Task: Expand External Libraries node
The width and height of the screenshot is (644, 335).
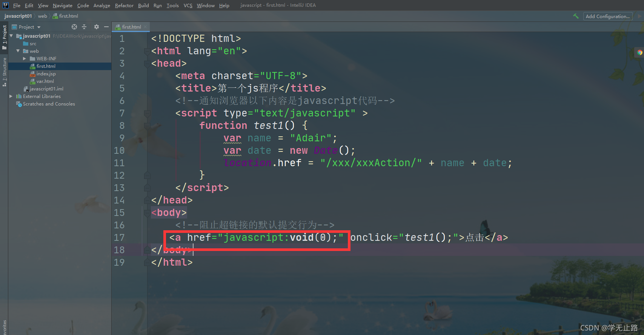Action: [11, 96]
